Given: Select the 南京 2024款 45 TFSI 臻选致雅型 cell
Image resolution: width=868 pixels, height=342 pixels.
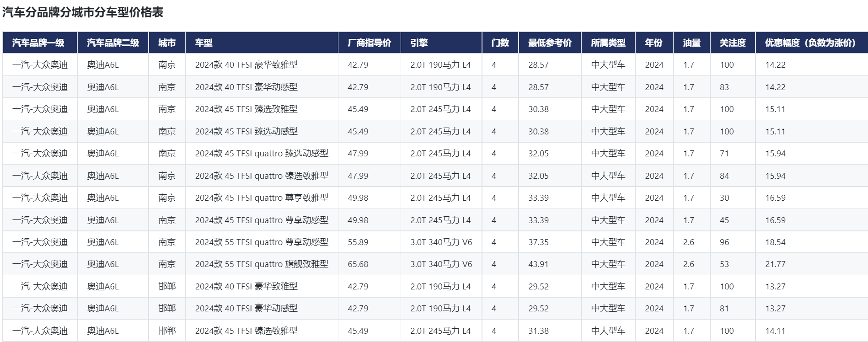Looking at the screenshot, I should pos(262,109).
